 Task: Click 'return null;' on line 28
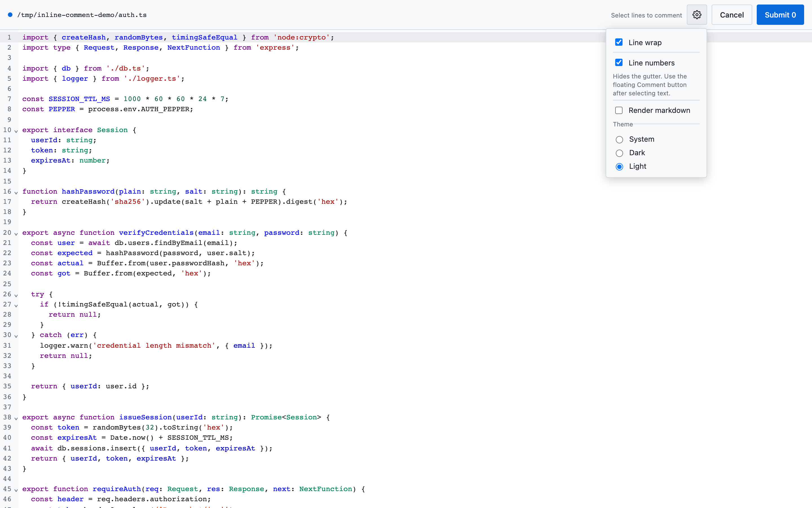pyautogui.click(x=75, y=314)
